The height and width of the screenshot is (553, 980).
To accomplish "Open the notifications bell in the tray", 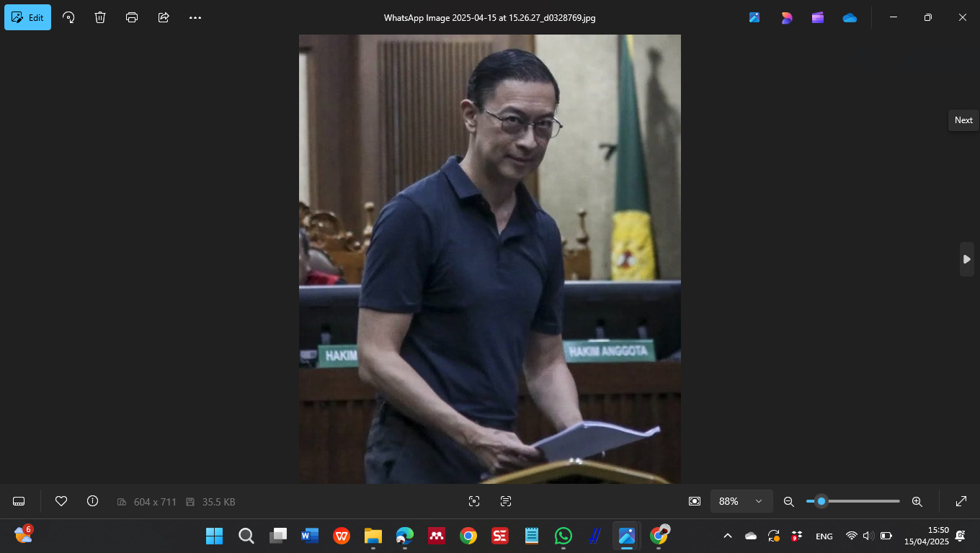I will coord(961,536).
